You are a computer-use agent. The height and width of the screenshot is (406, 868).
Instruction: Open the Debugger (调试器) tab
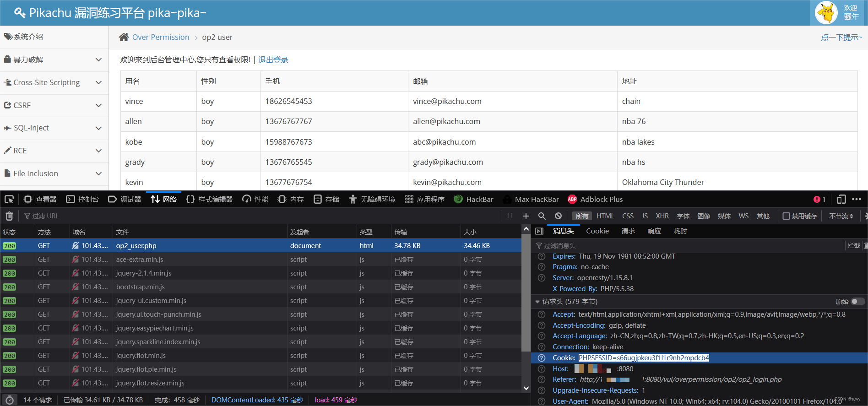click(125, 199)
